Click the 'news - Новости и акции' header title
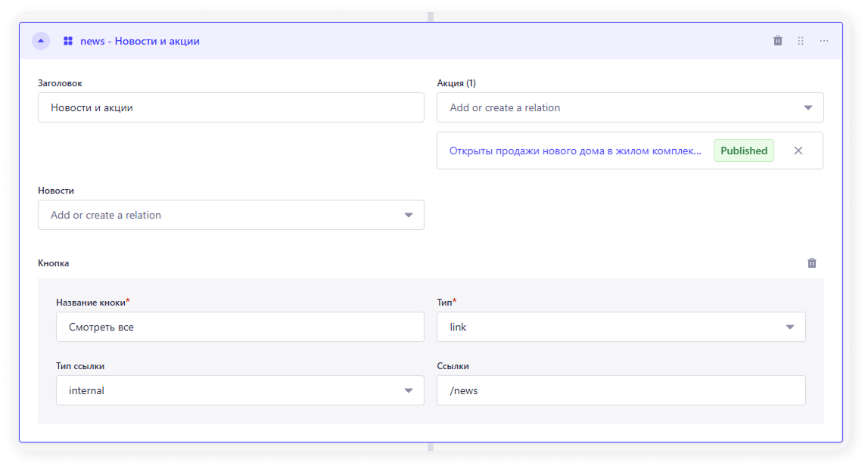 pos(140,41)
